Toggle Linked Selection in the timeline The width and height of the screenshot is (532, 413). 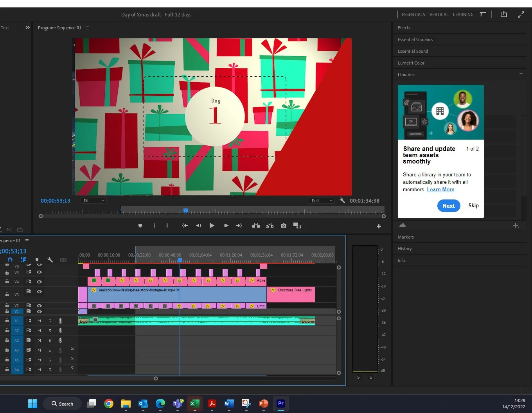(x=23, y=260)
